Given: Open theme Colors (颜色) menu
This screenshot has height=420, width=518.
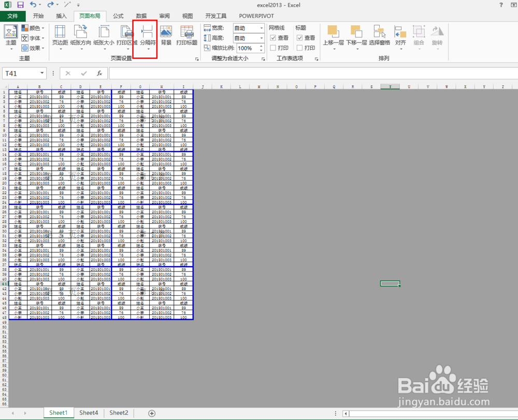Looking at the screenshot, I should [x=33, y=28].
